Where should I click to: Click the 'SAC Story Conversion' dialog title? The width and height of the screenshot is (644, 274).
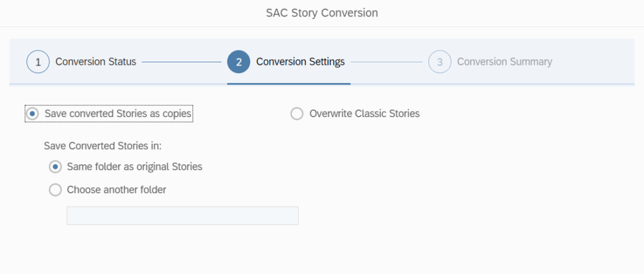pos(322,13)
